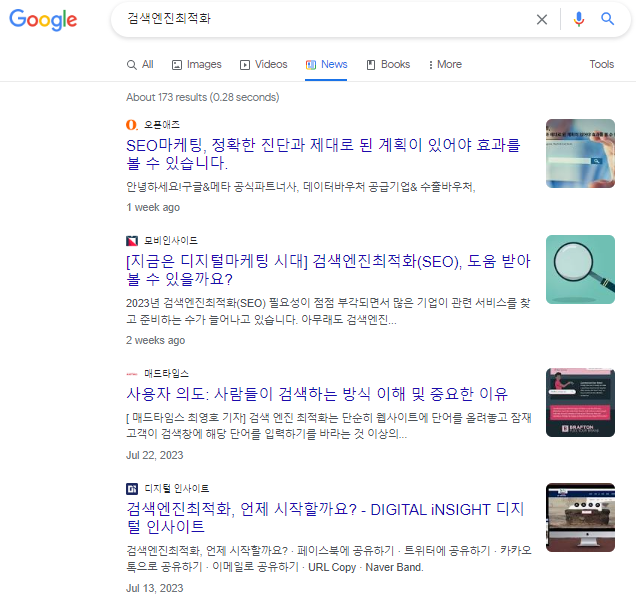Open the 사용자 의도 article thumbnail

point(580,402)
